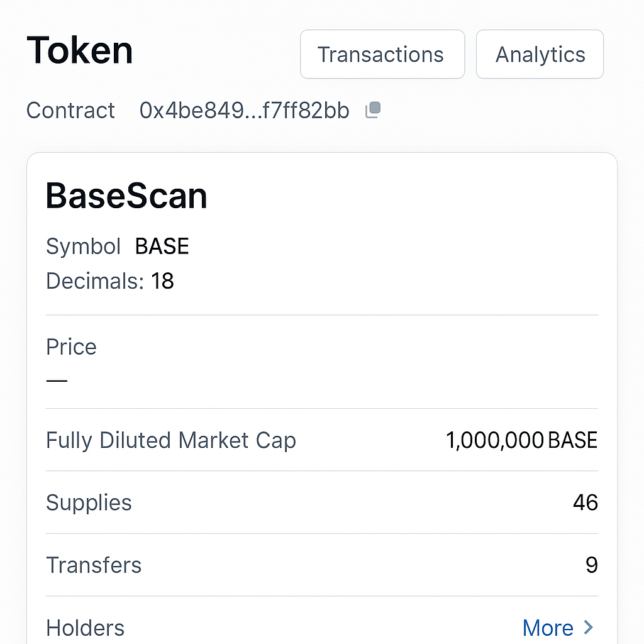Click the Token page title
Image resolution: width=644 pixels, height=644 pixels.
coord(79,50)
